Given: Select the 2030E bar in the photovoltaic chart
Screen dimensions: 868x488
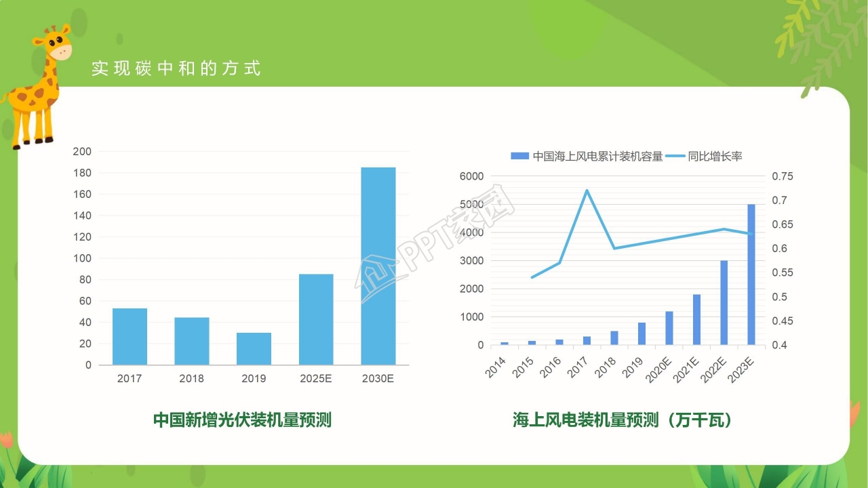Looking at the screenshot, I should point(379,264).
